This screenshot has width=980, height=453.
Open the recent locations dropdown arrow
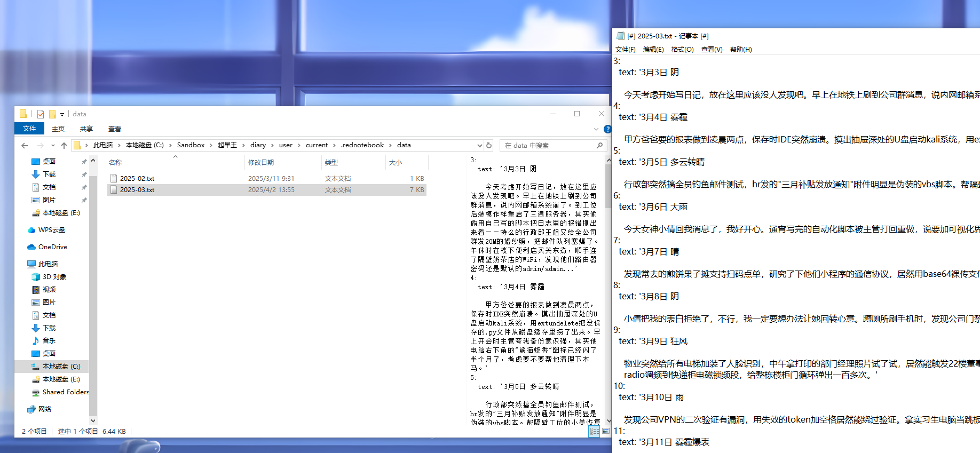click(53, 145)
